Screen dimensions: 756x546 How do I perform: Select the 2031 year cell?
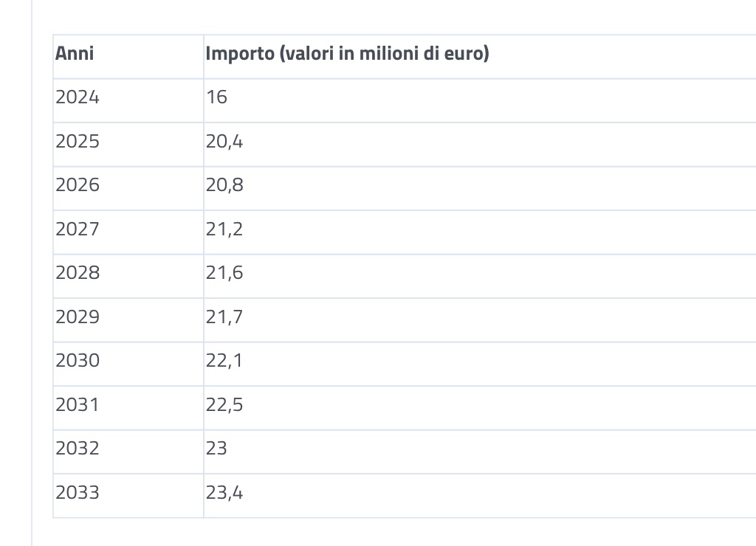pos(128,408)
